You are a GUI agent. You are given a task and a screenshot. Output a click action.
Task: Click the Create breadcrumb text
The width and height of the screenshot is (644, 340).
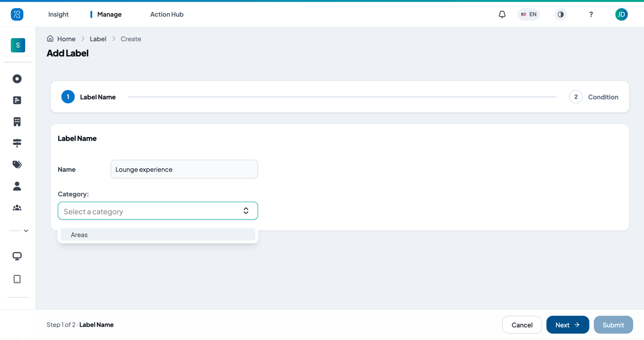pyautogui.click(x=131, y=39)
